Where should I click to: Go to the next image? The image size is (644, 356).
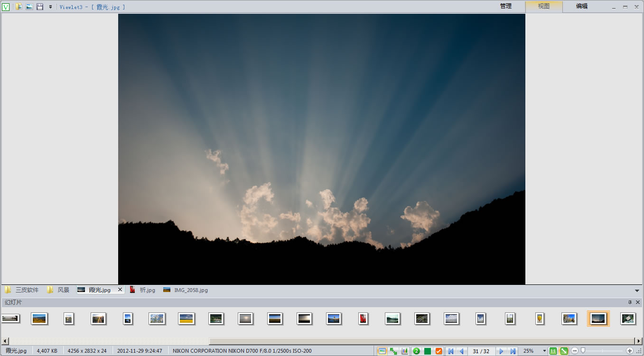pyautogui.click(x=502, y=351)
